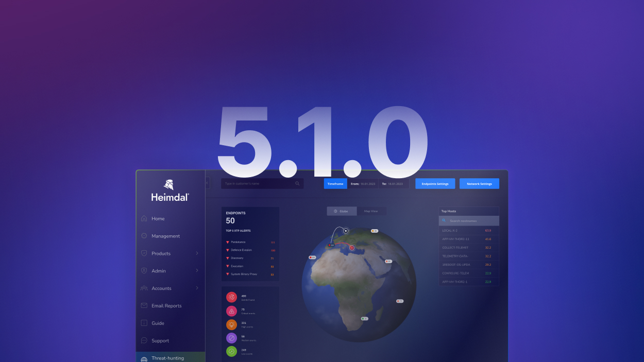Open the Threat-hunting menu item
Screen dimensions: 644x362
pos(167,358)
